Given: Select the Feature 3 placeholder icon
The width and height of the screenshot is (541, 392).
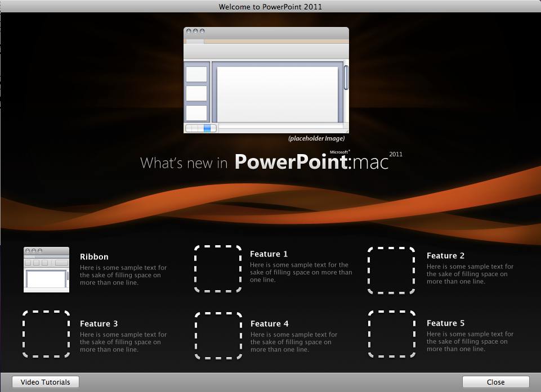Looking at the screenshot, I should point(46,334).
